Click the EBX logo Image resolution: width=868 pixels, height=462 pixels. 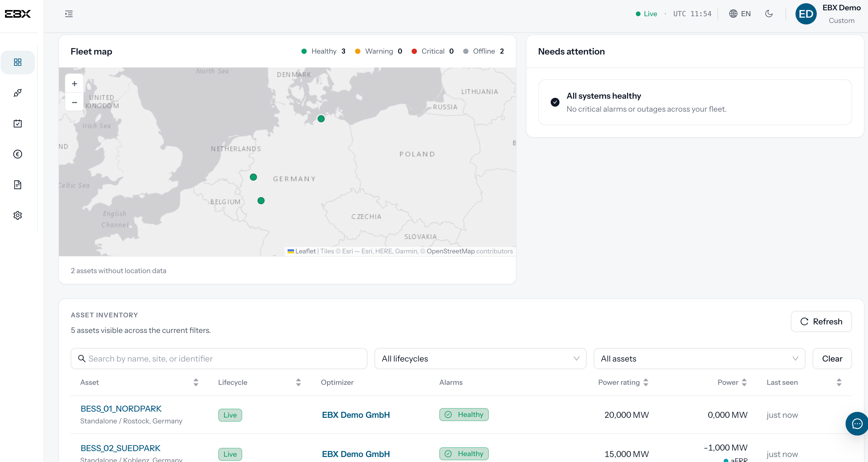pyautogui.click(x=18, y=14)
